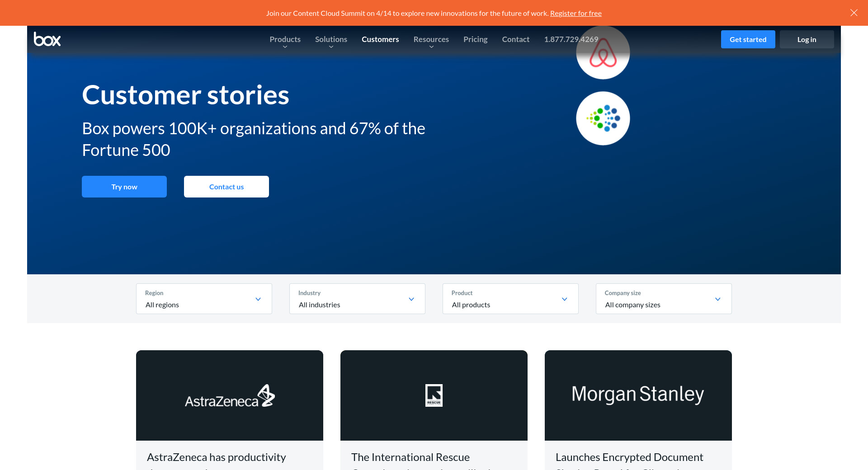Follow the Register for free link
Image resolution: width=868 pixels, height=470 pixels.
[x=576, y=13]
